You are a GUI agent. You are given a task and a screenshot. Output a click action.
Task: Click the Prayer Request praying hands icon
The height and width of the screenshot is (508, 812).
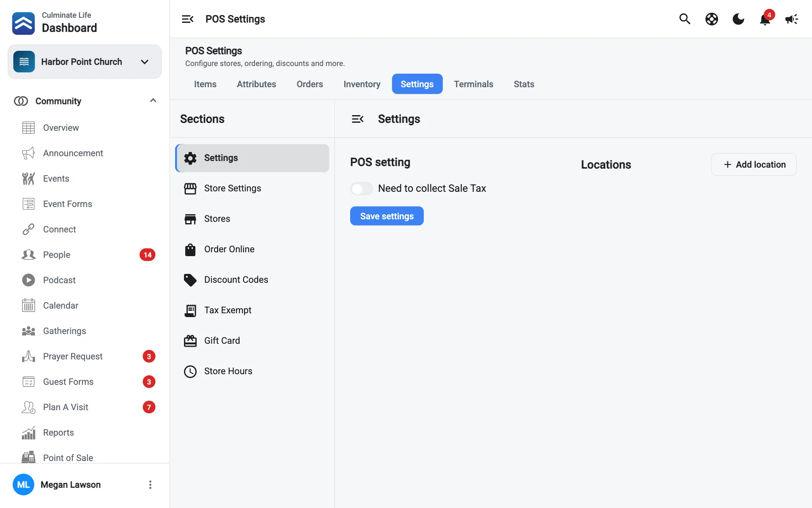pos(28,356)
